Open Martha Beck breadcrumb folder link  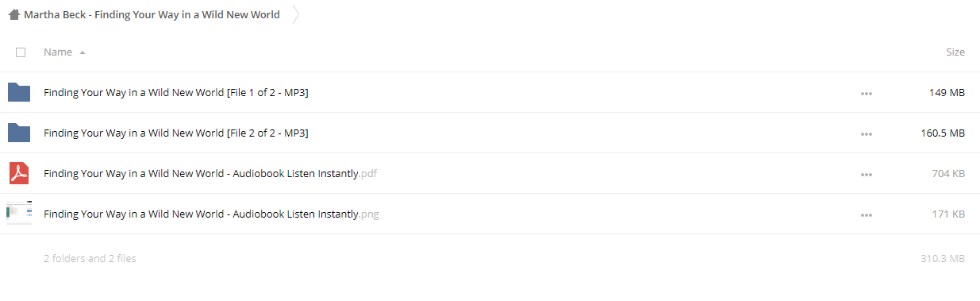152,14
